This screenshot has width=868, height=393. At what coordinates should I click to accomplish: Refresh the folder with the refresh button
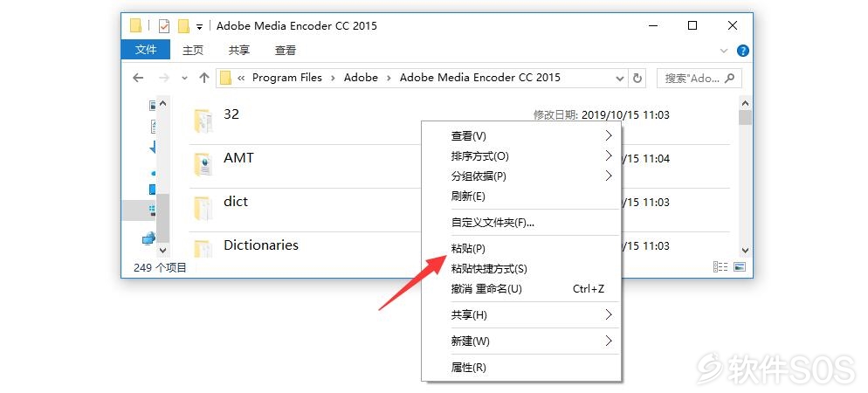pos(637,78)
